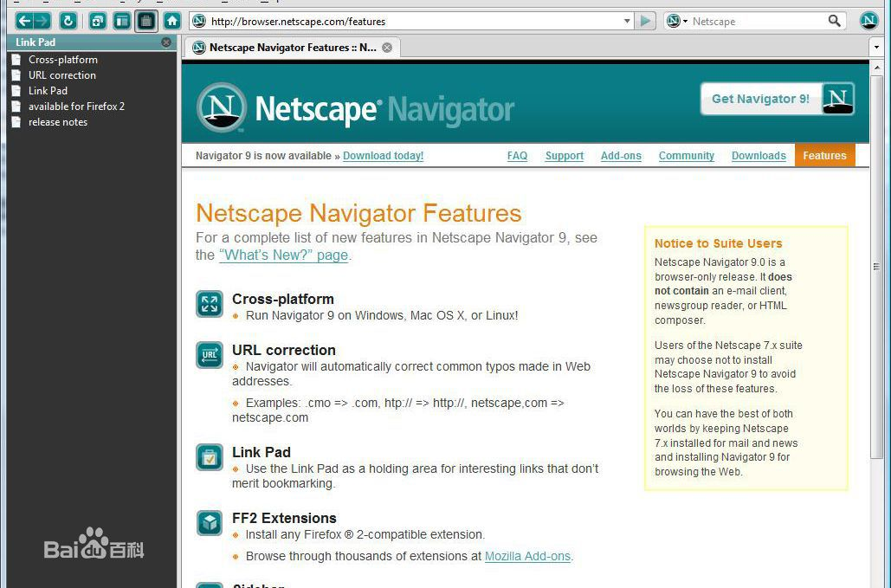Click the Netscape Navigator Features page title
Viewport: 891px width, 588px height.
click(358, 213)
